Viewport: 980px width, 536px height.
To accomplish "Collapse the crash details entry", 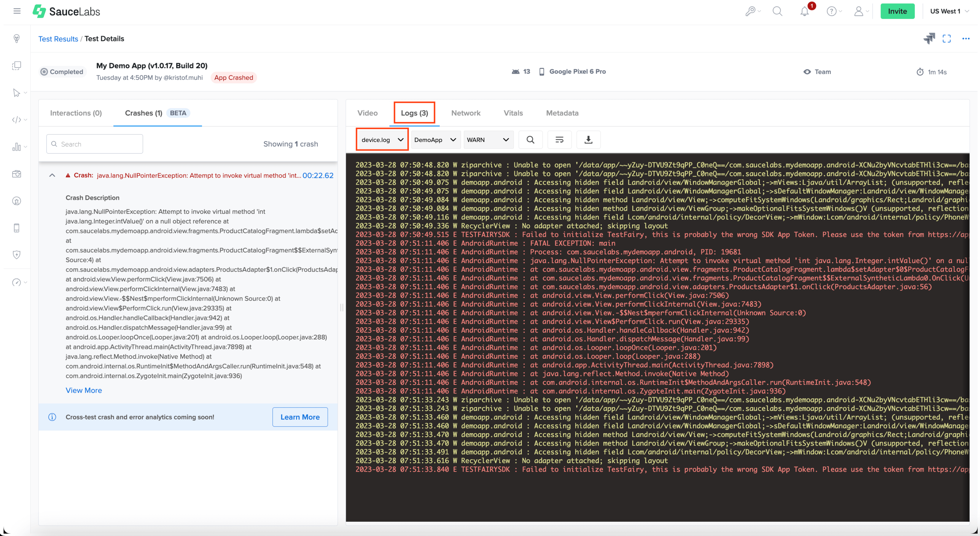I will (x=52, y=175).
